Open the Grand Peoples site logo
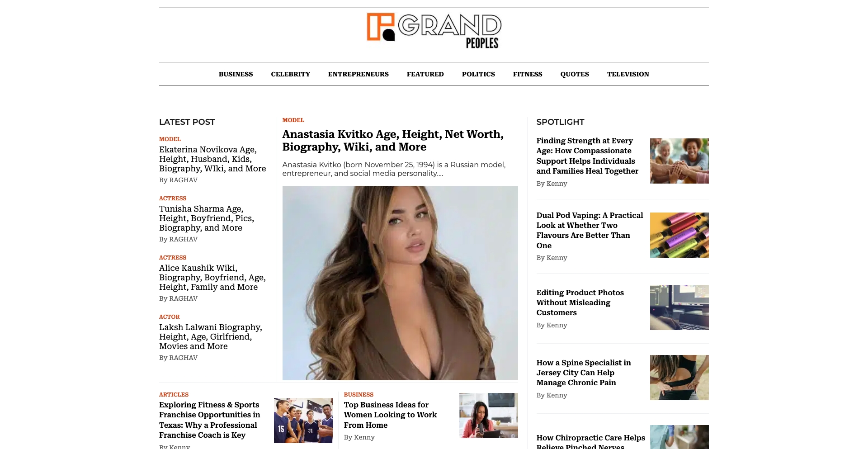868x449 pixels. point(434,31)
